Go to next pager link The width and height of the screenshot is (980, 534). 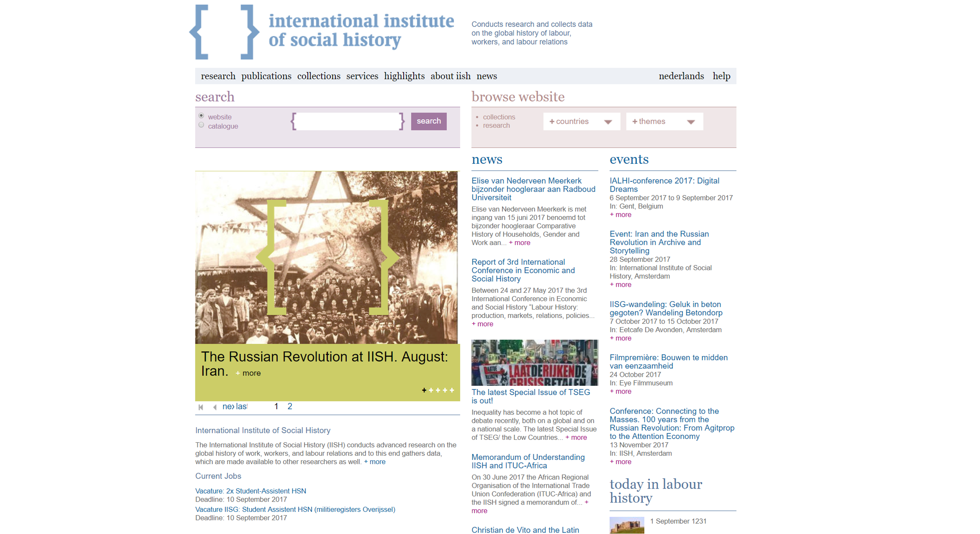click(229, 407)
